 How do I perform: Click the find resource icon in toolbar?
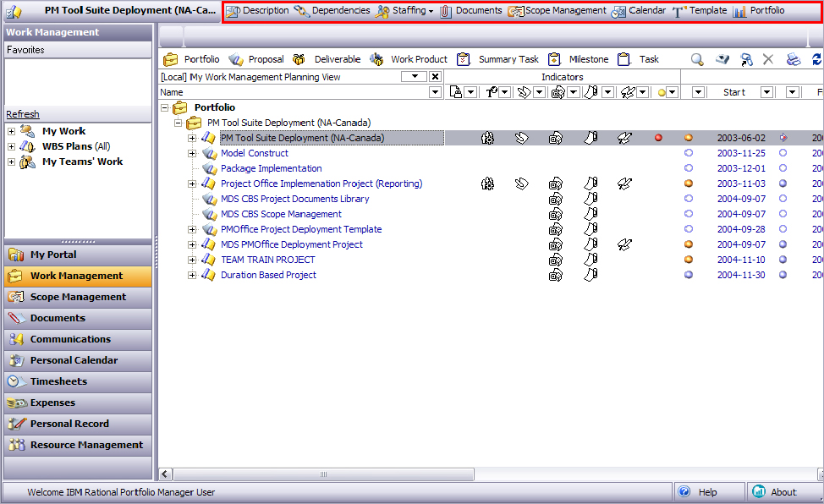point(745,59)
